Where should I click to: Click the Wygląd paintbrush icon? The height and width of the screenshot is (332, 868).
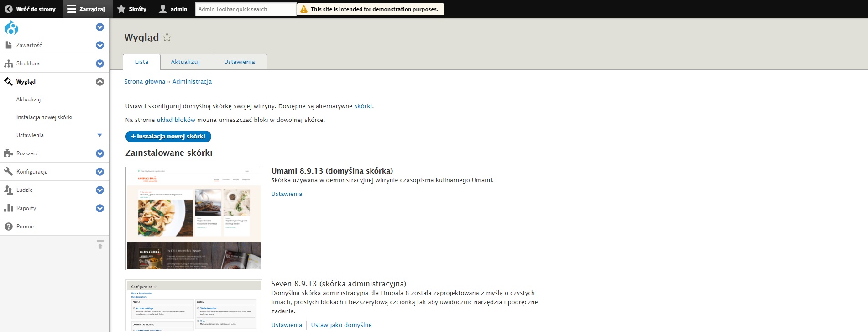(8, 82)
